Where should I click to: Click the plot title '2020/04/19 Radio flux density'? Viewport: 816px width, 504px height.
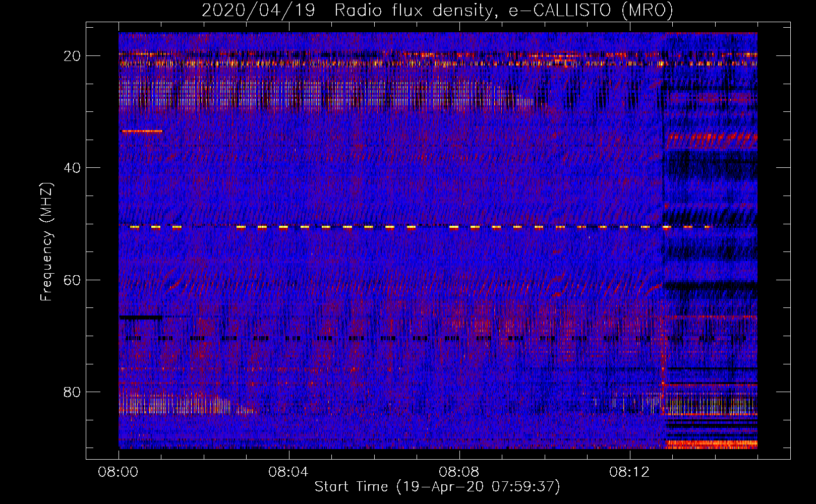tap(345, 10)
